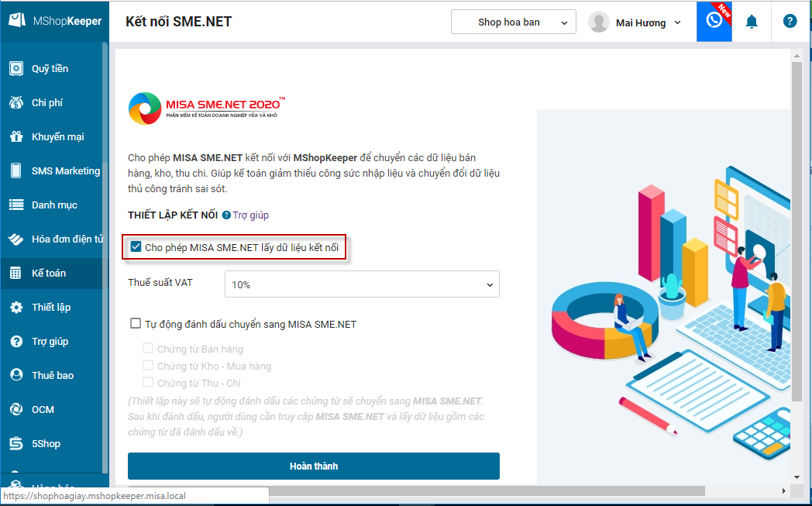Go to Danh mục in sidebar
This screenshot has height=506, width=812.
coord(53,205)
